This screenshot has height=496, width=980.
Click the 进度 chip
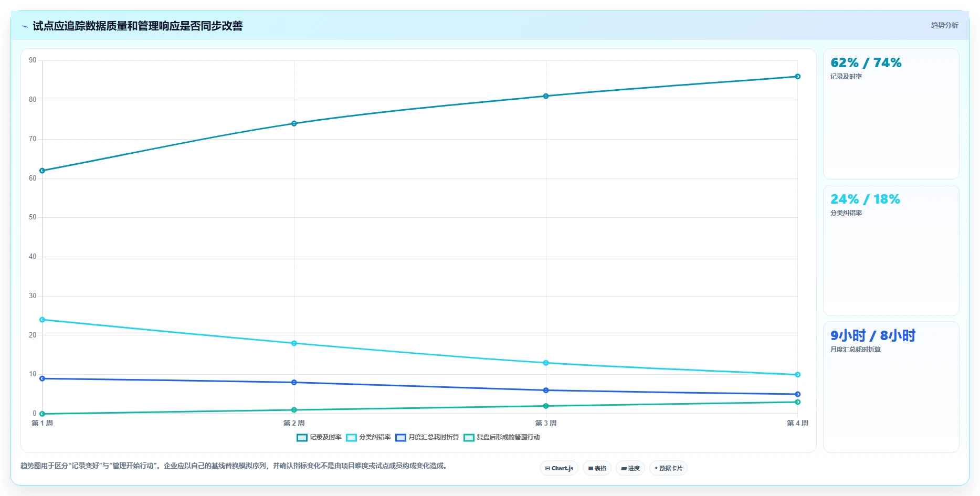[630, 468]
